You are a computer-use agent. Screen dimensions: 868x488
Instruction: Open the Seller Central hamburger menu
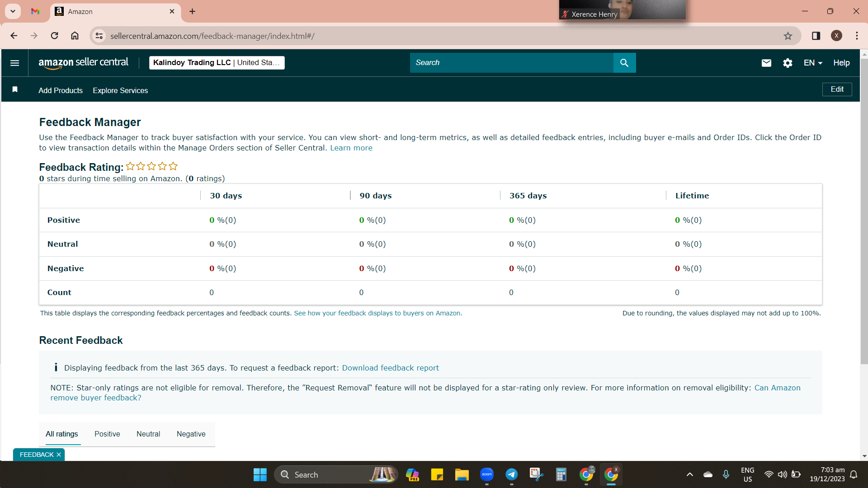[x=14, y=63]
